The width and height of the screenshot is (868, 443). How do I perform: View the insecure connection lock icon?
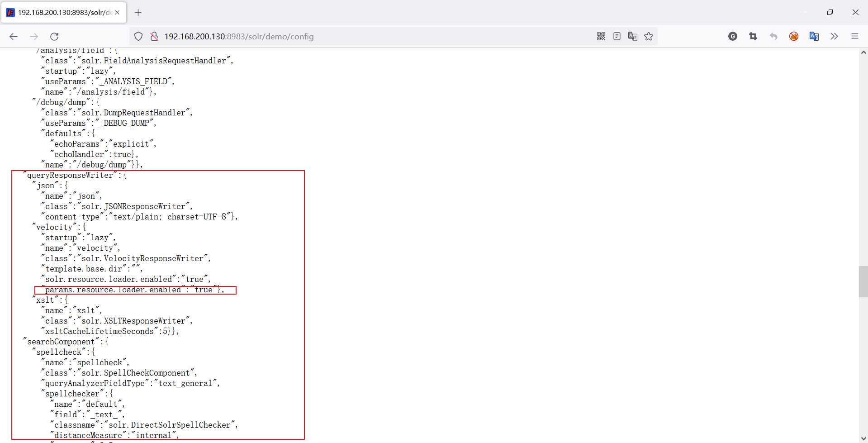pyautogui.click(x=154, y=37)
